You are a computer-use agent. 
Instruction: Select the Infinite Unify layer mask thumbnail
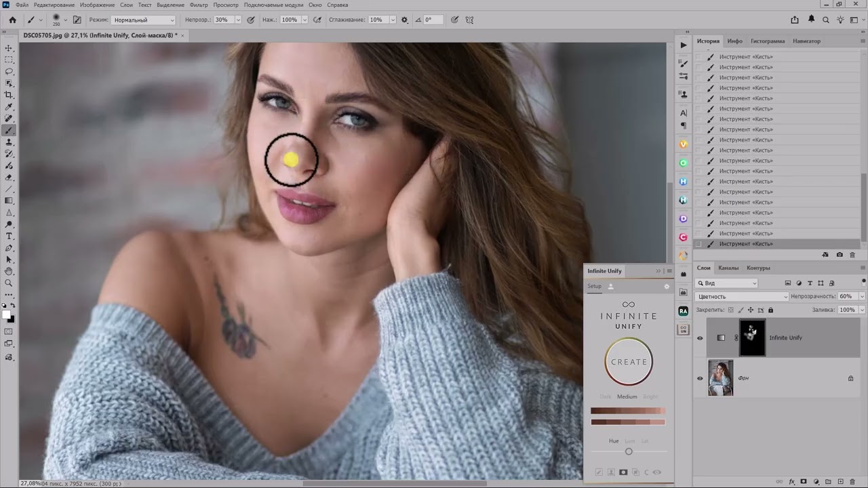pyautogui.click(x=752, y=338)
